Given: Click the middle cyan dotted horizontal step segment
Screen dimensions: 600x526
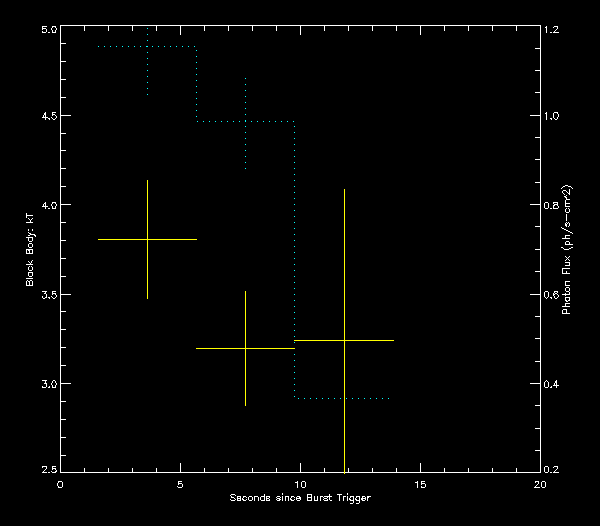Looking at the screenshot, I should 246,122.
